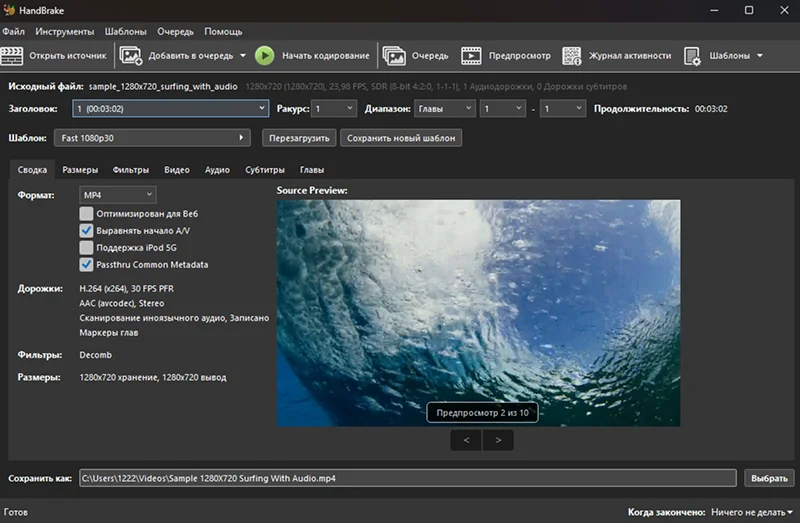Enable Оптимизирован для Веб checkbox
The image size is (800, 523).
86,213
